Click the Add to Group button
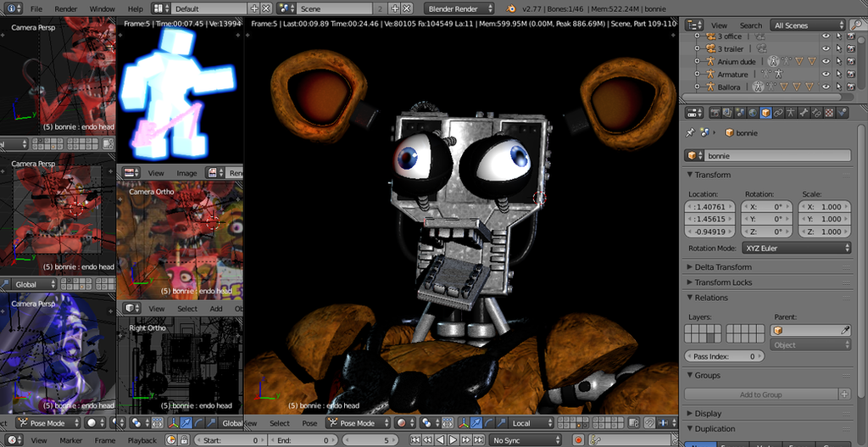This screenshot has height=447, width=868. pyautogui.click(x=760, y=394)
